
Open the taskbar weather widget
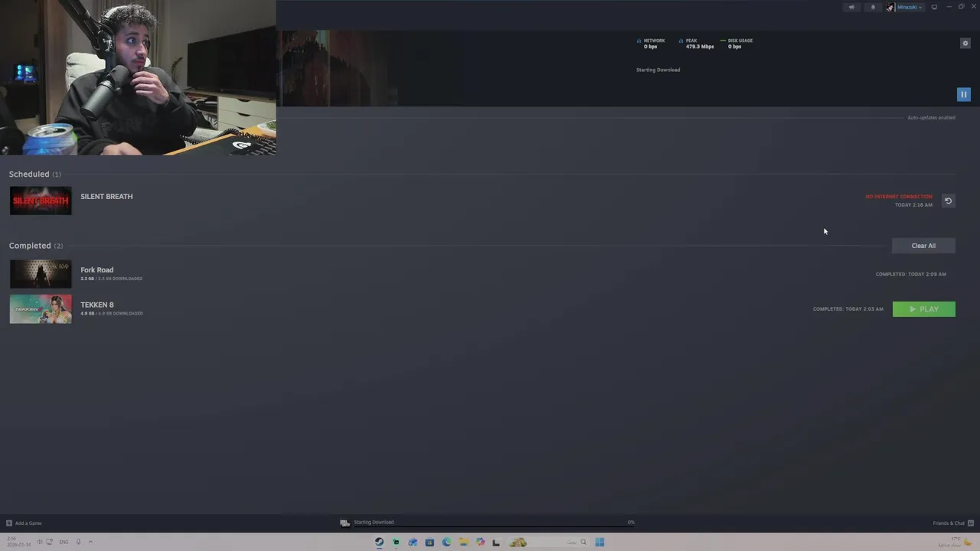[957, 542]
